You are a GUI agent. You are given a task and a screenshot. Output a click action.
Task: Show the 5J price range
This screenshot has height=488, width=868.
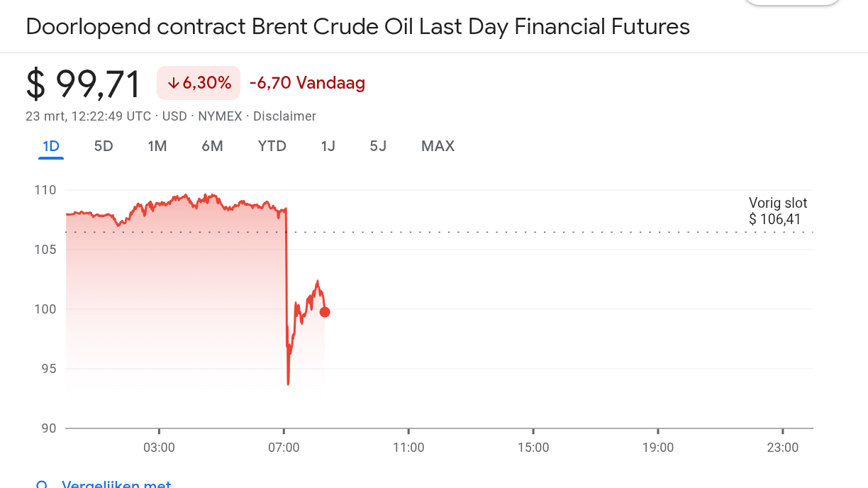[378, 146]
